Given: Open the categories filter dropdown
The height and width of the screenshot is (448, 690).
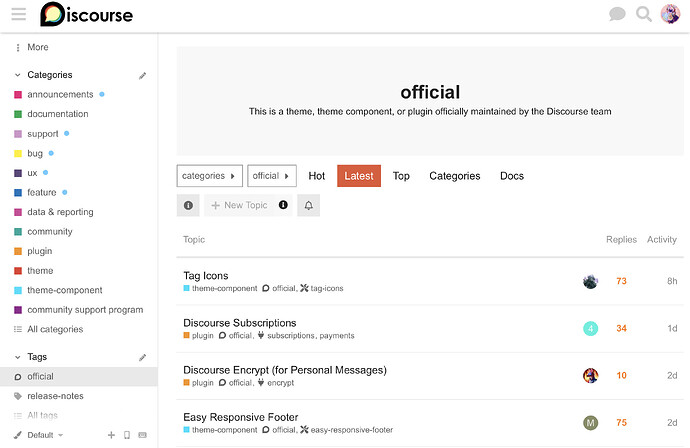Looking at the screenshot, I should [x=209, y=176].
